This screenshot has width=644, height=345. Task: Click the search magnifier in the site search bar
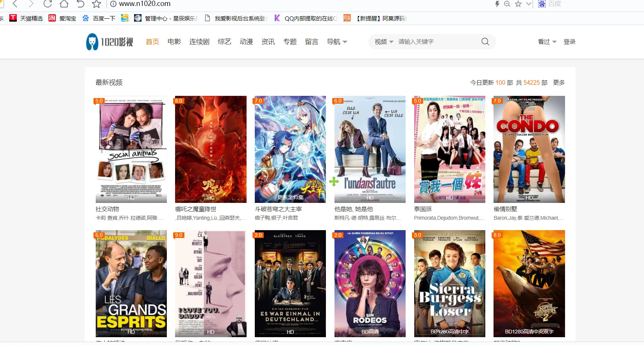(x=485, y=41)
